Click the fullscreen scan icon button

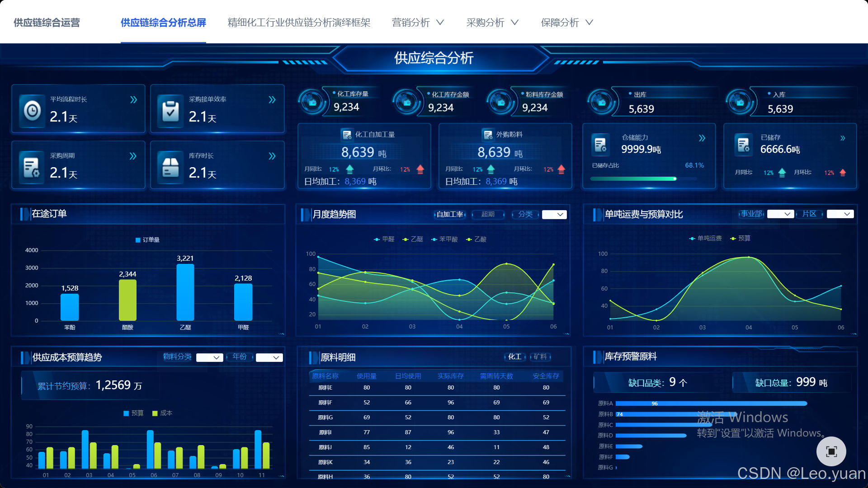[831, 451]
